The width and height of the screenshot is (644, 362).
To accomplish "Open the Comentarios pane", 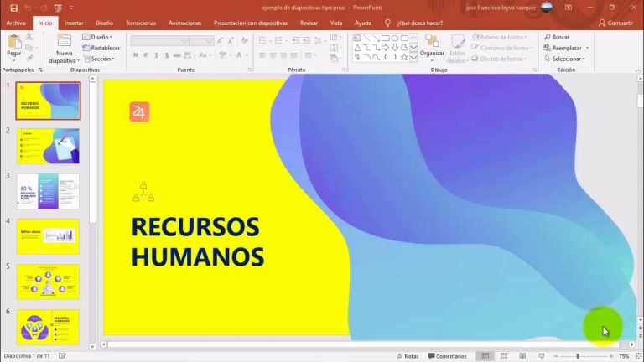I will pos(447,356).
